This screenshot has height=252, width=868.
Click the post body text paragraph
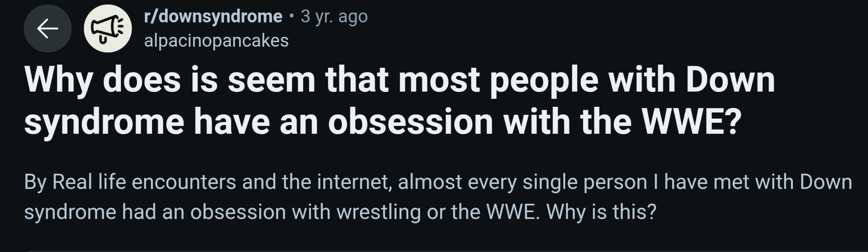point(438,197)
